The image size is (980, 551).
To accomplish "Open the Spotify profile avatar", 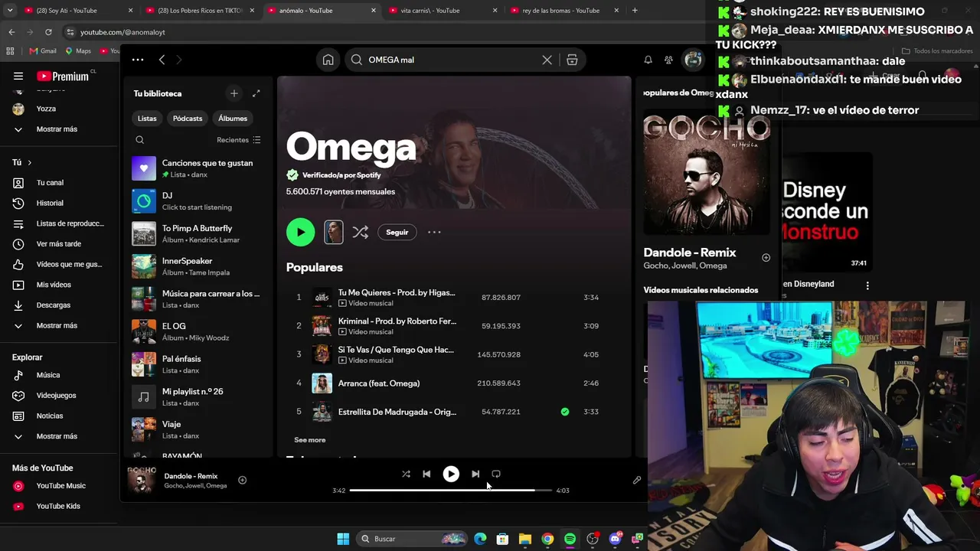I will click(x=693, y=60).
